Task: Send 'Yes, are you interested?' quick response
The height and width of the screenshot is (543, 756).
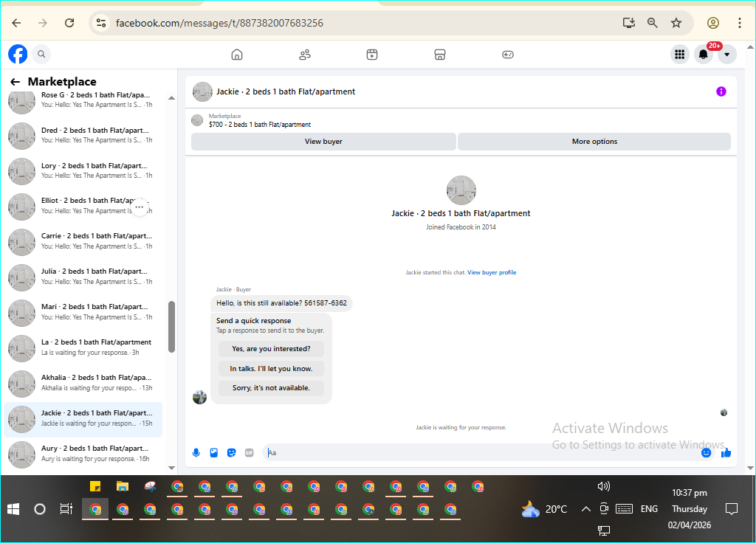Action: pos(271,349)
